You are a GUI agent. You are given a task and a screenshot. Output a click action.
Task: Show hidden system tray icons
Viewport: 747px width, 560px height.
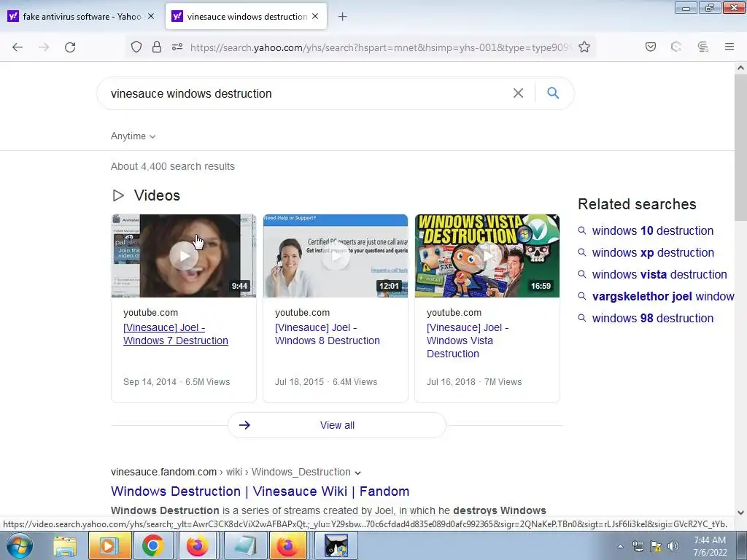tap(620, 546)
